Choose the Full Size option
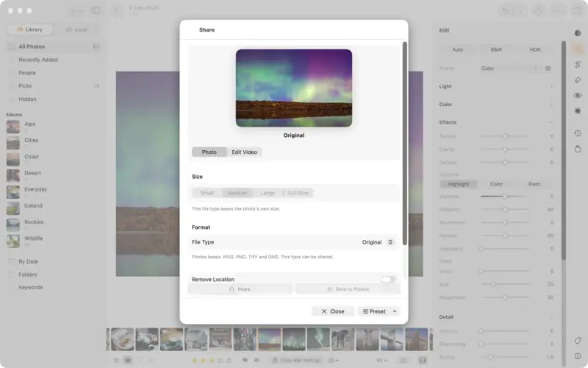The image size is (588, 368). (298, 193)
